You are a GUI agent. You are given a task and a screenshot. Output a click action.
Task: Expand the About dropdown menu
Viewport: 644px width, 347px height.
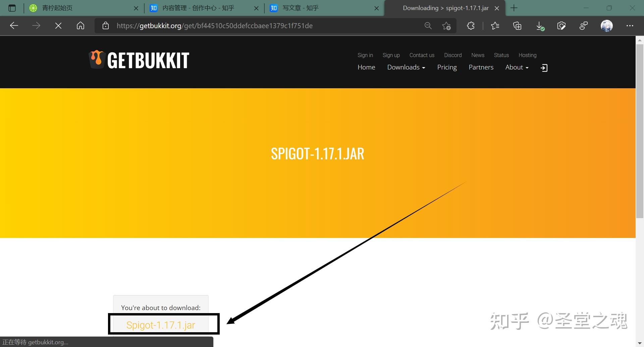tap(517, 67)
